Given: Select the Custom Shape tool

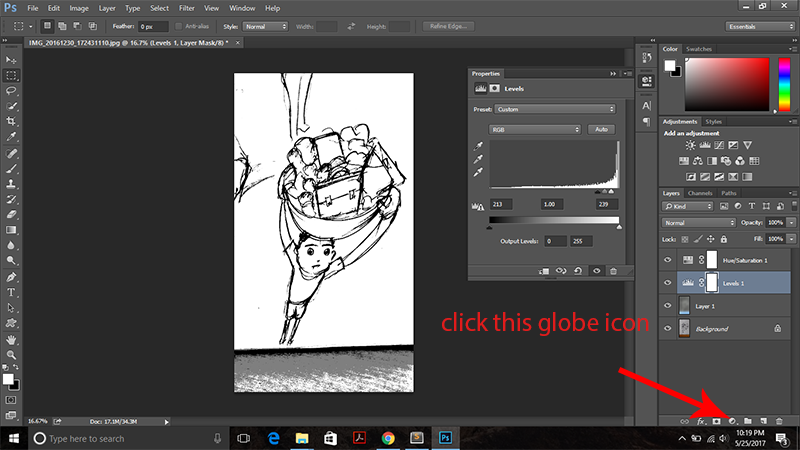Looking at the screenshot, I should click(11, 323).
